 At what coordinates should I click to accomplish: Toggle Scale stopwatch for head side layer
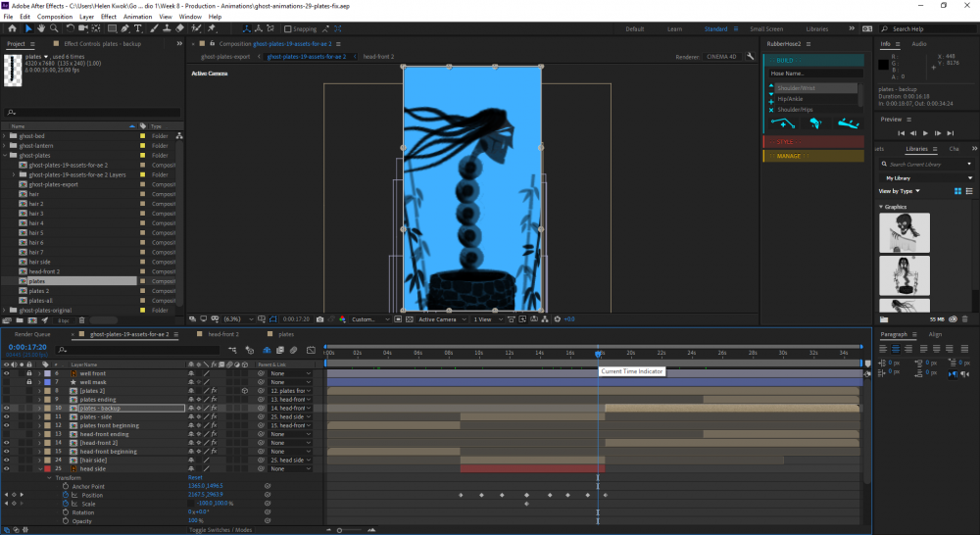65,504
